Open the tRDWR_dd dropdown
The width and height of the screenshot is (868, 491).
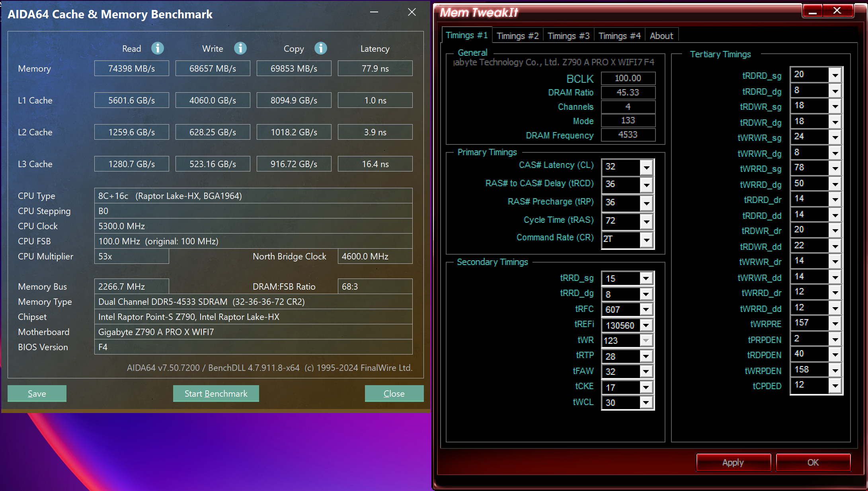(835, 246)
